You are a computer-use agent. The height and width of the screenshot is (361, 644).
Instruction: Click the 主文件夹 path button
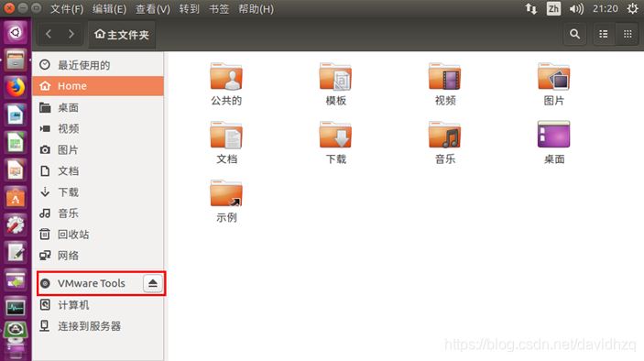(122, 35)
